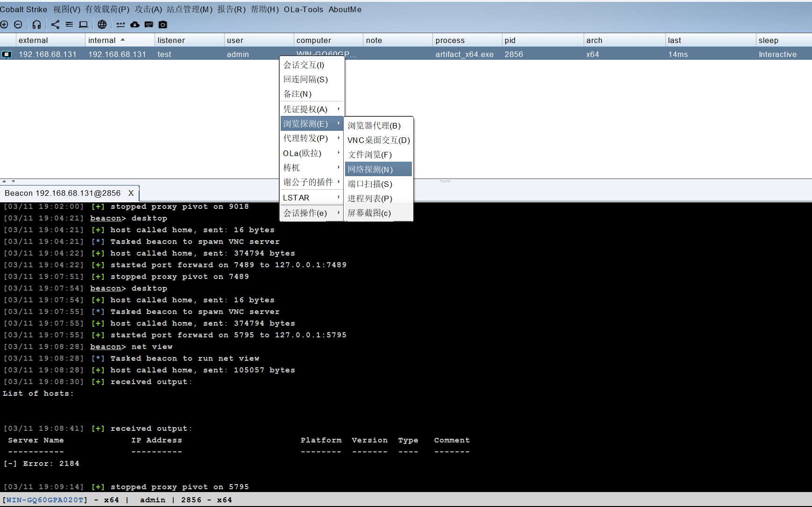Click the first underlined beacon prompt link

(106, 218)
